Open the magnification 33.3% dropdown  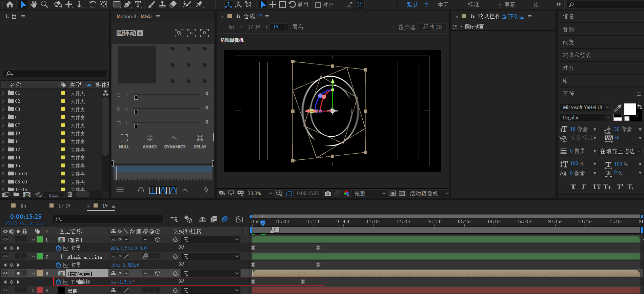tap(260, 193)
